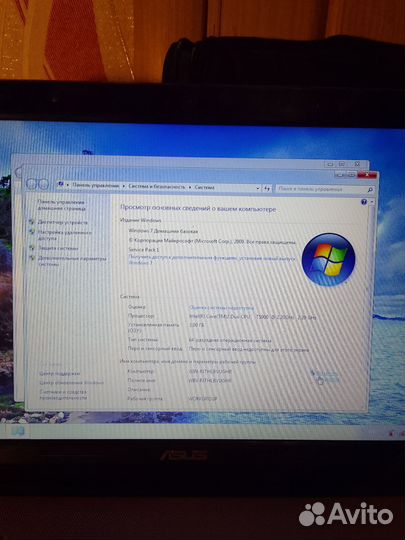Maximize the front System window

[351, 175]
